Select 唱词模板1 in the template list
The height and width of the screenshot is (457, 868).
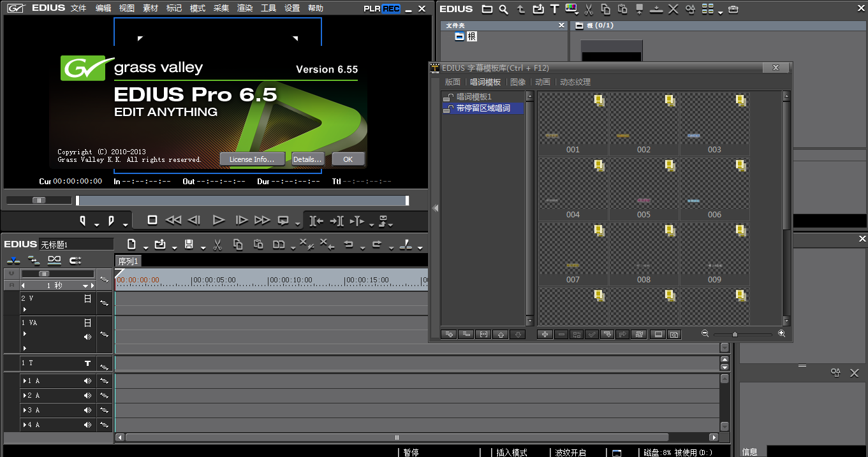474,97
